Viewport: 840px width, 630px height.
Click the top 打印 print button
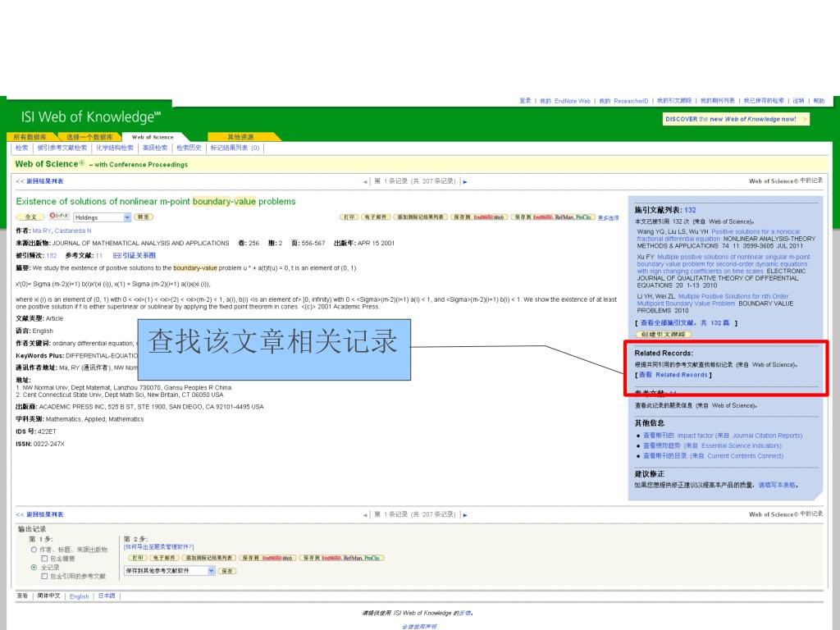pos(349,217)
